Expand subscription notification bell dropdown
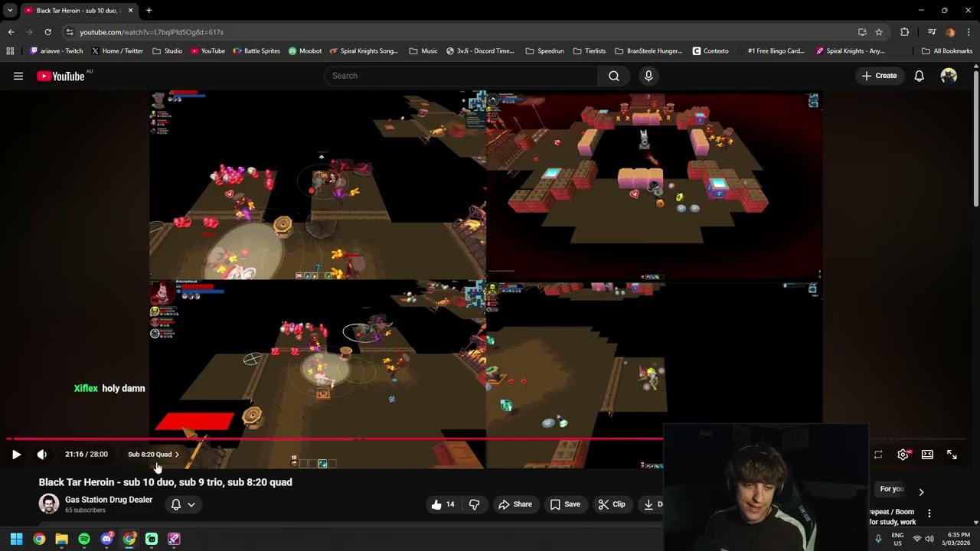The height and width of the screenshot is (551, 980). (x=183, y=504)
